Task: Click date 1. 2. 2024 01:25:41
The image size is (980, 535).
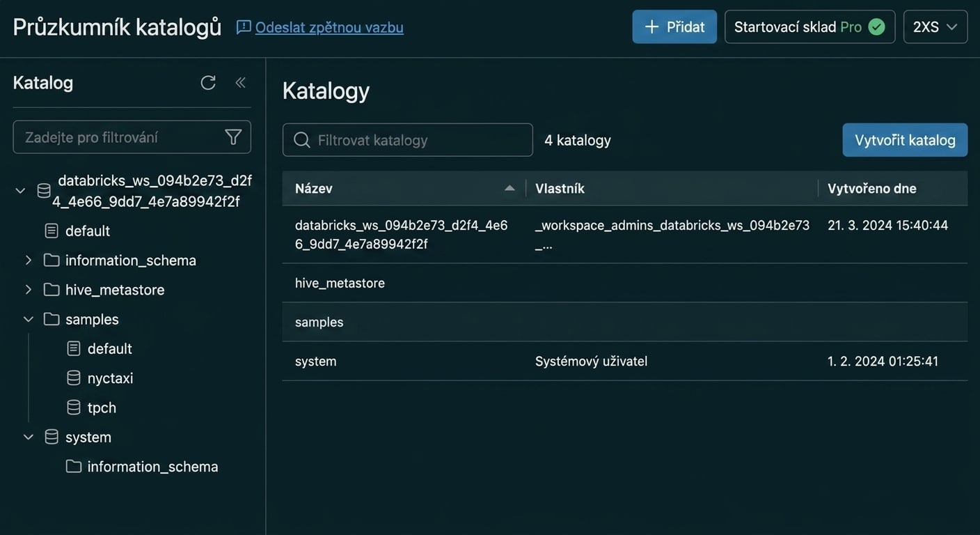Action: 883,362
